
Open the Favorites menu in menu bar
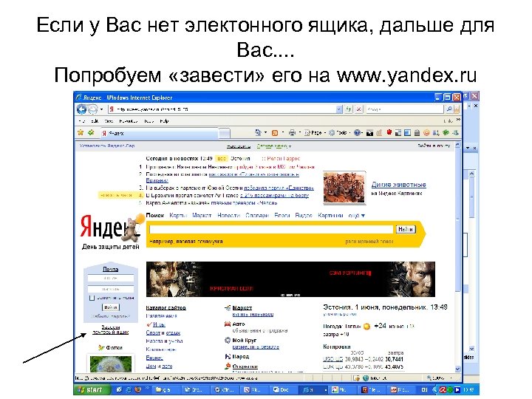129,121
